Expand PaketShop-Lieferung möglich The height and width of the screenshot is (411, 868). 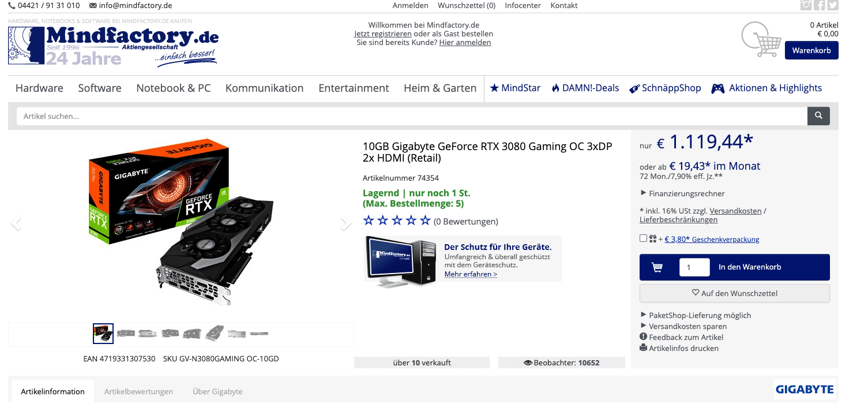pyautogui.click(x=696, y=315)
